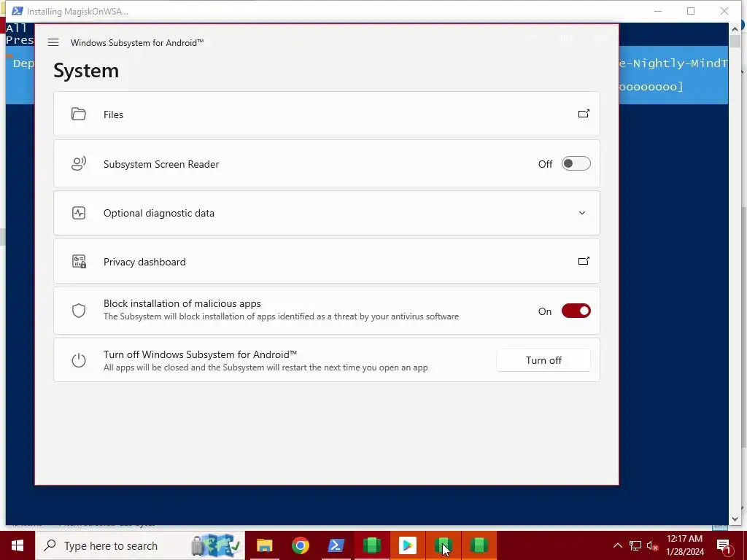Click the Optional diagnostic data icon

point(79,213)
